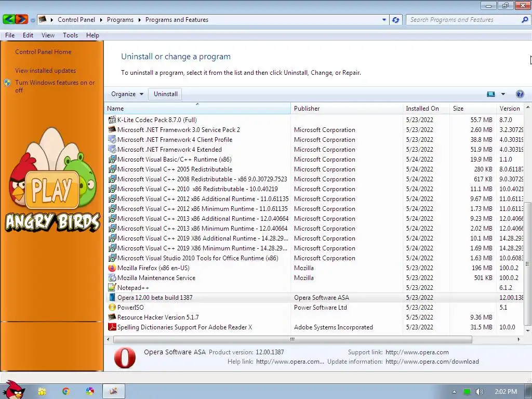Click the Mozilla Firefox program icon

click(112, 268)
